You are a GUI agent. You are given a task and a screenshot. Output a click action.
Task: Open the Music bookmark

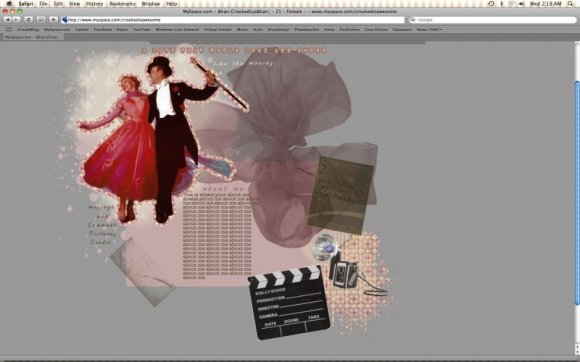(242, 30)
